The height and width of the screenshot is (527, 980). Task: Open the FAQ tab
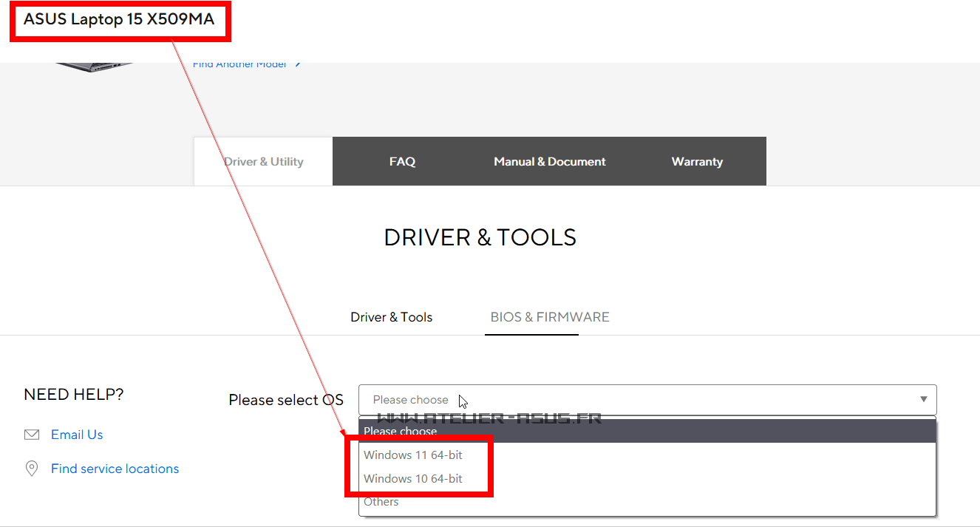(402, 162)
